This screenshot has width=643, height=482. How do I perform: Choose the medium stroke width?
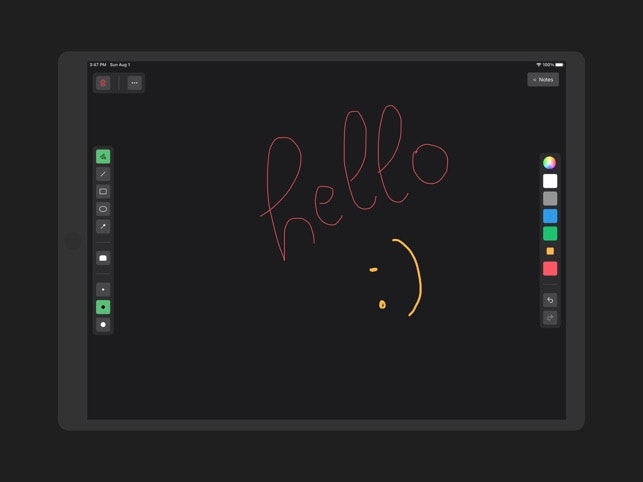pos(103,307)
